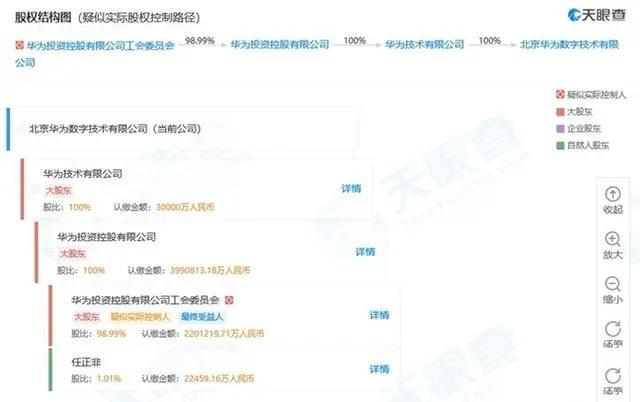Click the 还原 icon directly below 缩小

(x=613, y=329)
